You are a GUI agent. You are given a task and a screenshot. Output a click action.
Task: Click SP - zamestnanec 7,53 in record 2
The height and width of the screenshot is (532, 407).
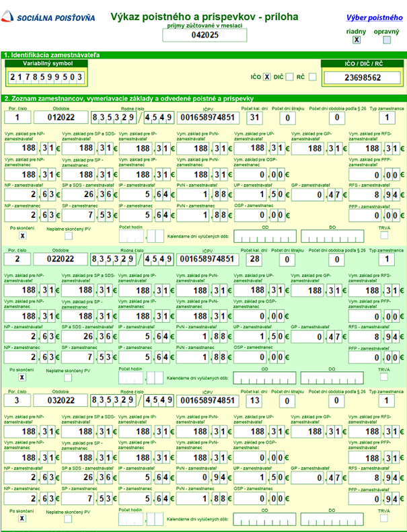(x=87, y=357)
